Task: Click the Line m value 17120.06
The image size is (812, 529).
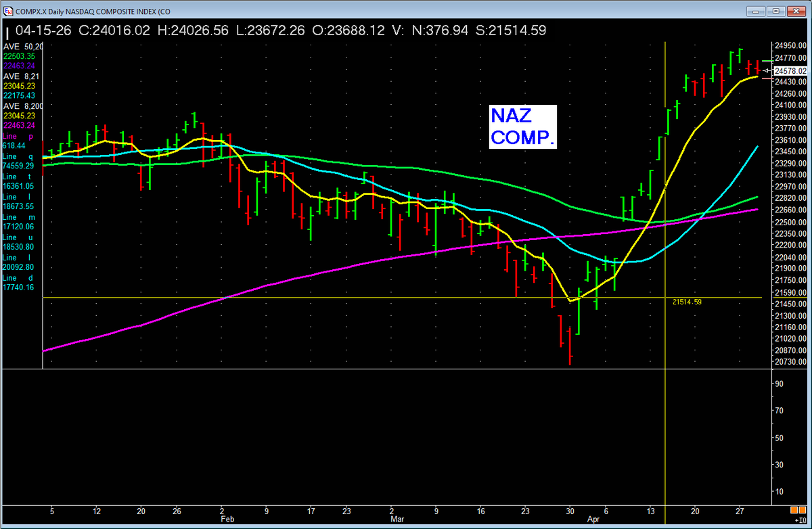Action: (x=19, y=227)
